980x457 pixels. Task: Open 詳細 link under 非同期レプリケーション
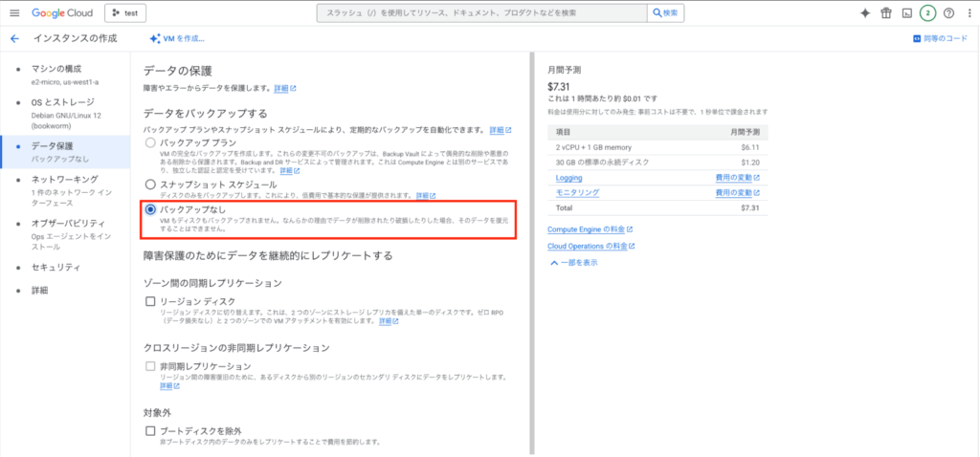170,386
